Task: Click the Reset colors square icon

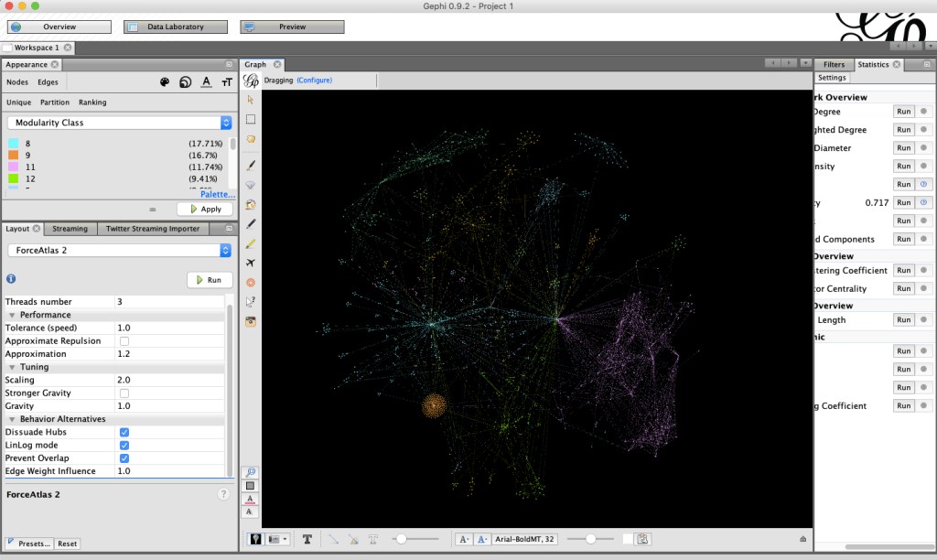Action: pyautogui.click(x=251, y=486)
